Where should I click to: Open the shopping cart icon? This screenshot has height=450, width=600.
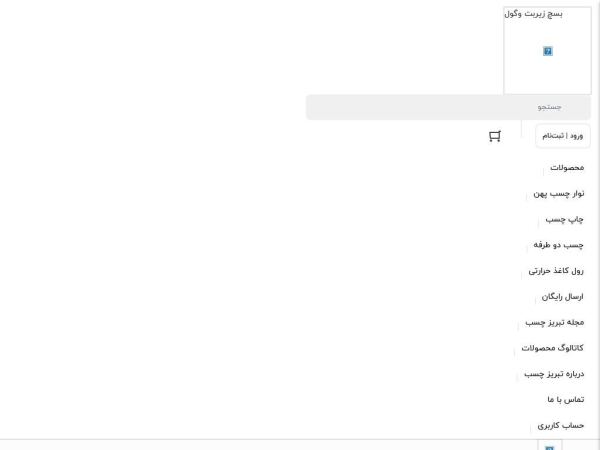click(x=495, y=136)
